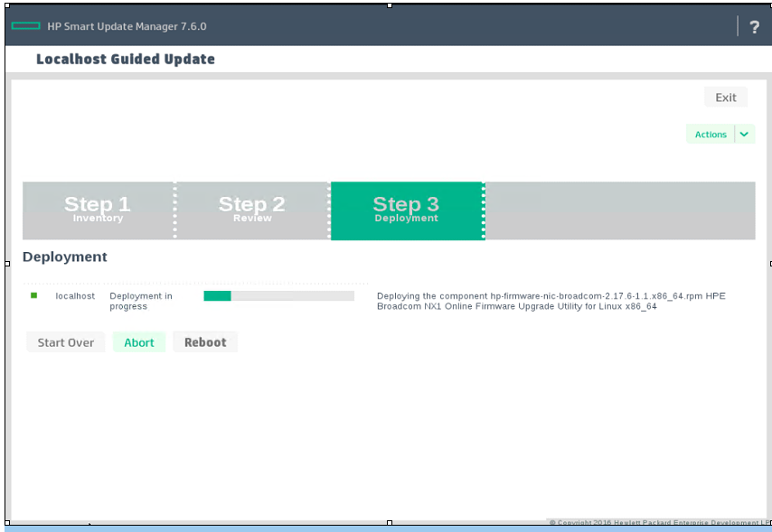
Task: Go to Step 2 Review
Action: tap(252, 210)
